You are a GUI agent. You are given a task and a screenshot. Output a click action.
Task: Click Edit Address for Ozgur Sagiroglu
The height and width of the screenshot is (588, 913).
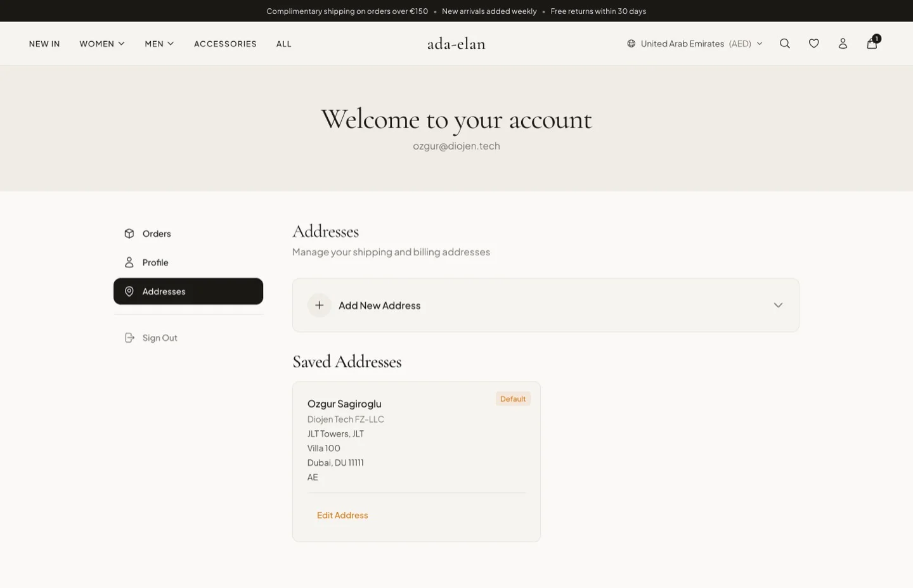pos(342,515)
